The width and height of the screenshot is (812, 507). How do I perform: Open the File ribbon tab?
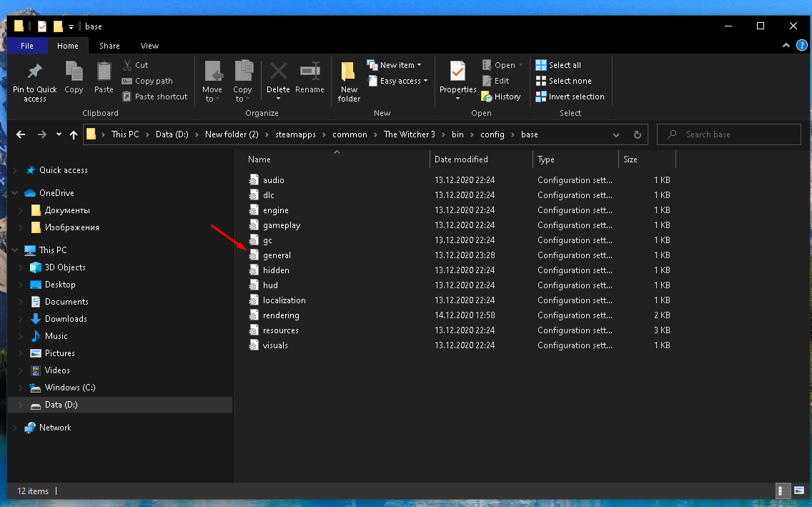coord(27,46)
